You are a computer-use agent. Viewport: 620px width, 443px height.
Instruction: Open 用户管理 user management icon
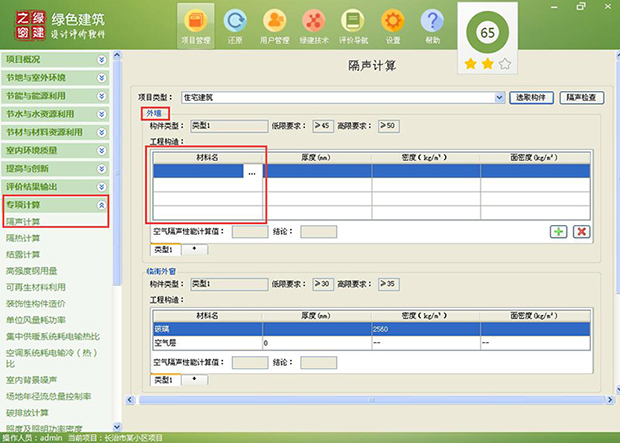[274, 27]
